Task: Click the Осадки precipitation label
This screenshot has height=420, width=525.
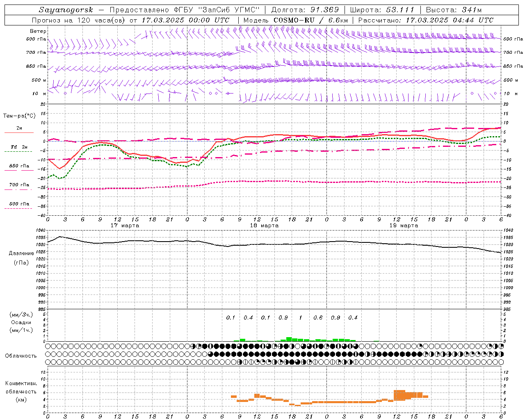Action: (x=21, y=322)
